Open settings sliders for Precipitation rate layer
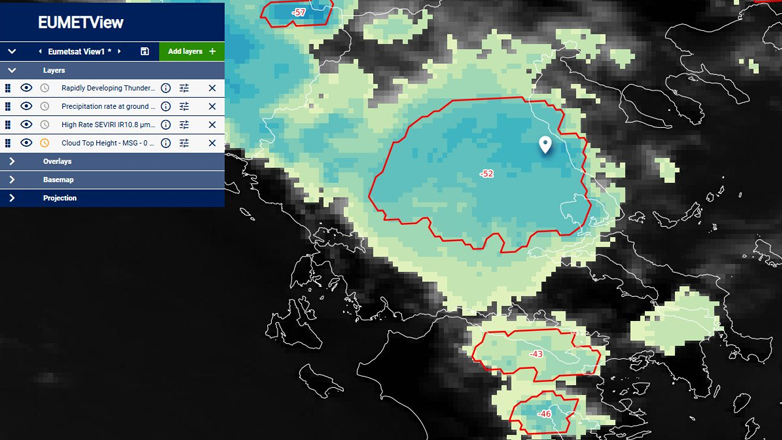This screenshot has height=440, width=782. (184, 106)
